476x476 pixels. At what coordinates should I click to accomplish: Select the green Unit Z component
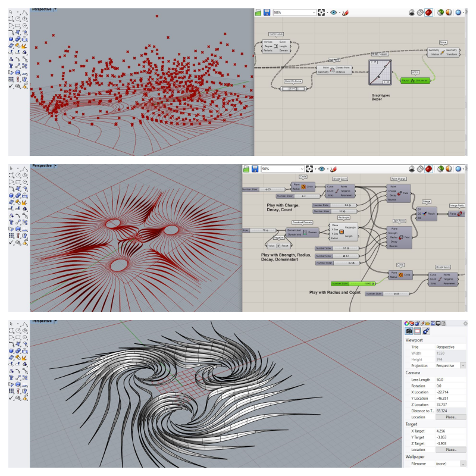pos(415,80)
